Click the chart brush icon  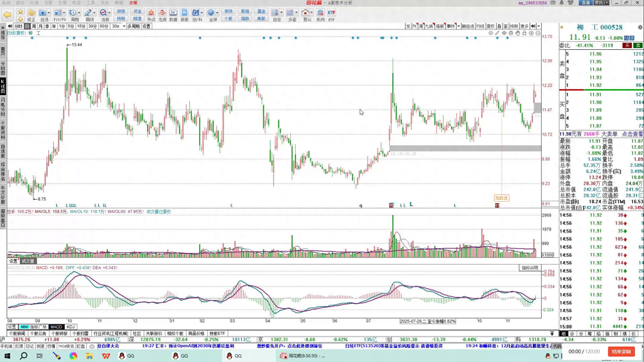(497, 33)
